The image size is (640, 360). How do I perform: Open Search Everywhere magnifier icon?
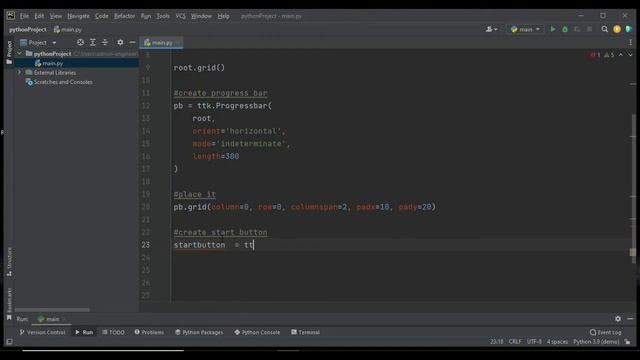tap(604, 29)
